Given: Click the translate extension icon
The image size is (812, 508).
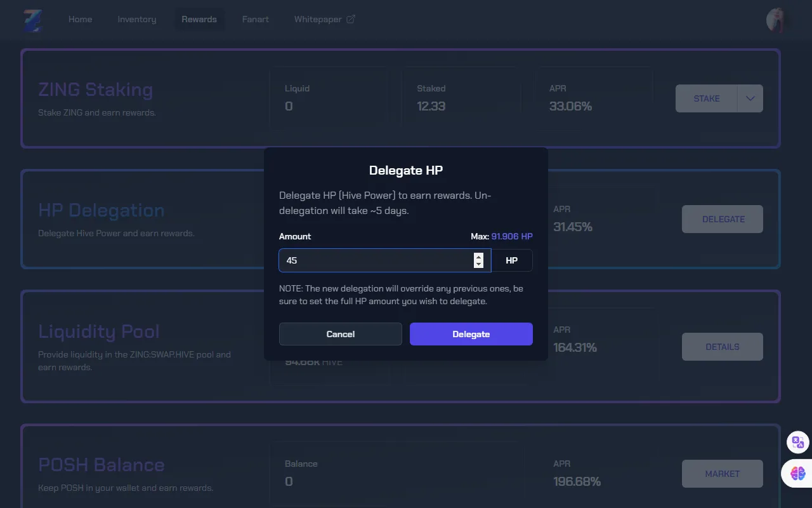Looking at the screenshot, I should [x=798, y=442].
